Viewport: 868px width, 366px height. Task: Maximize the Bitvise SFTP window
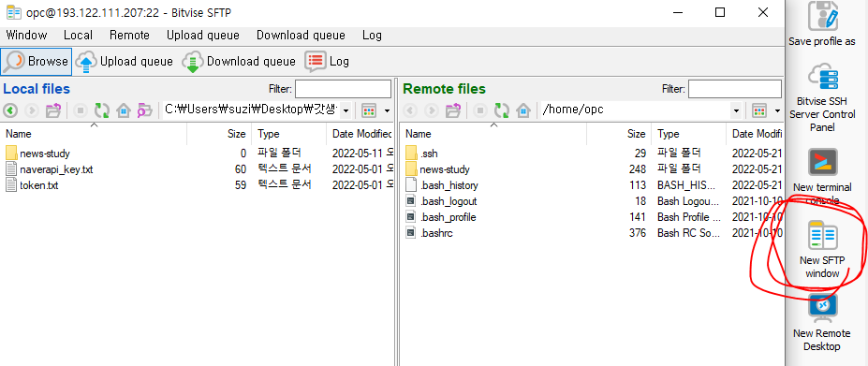click(x=720, y=12)
